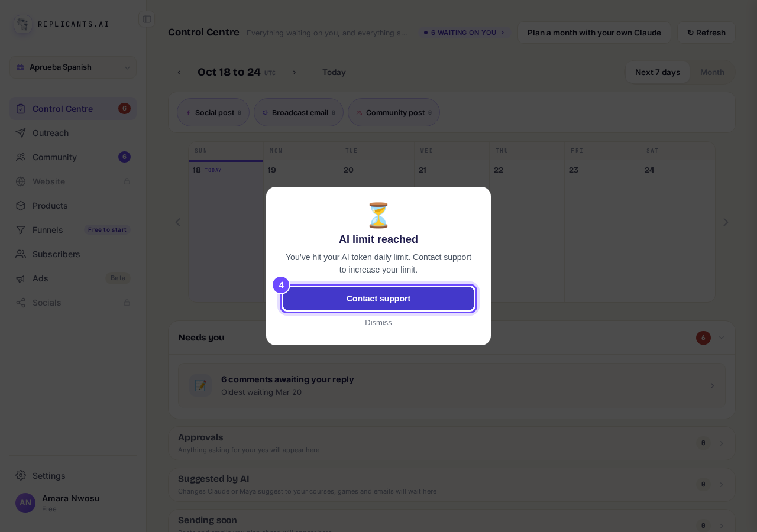Select Friday 23 in the calendar

tap(602, 231)
